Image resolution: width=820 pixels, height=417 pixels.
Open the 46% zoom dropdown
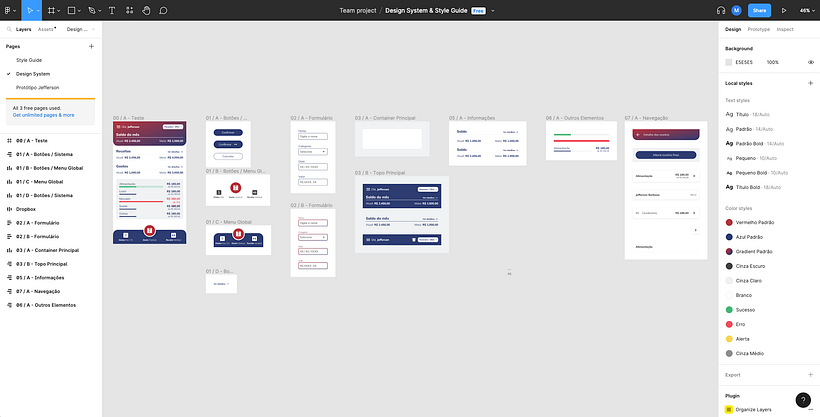(x=807, y=10)
